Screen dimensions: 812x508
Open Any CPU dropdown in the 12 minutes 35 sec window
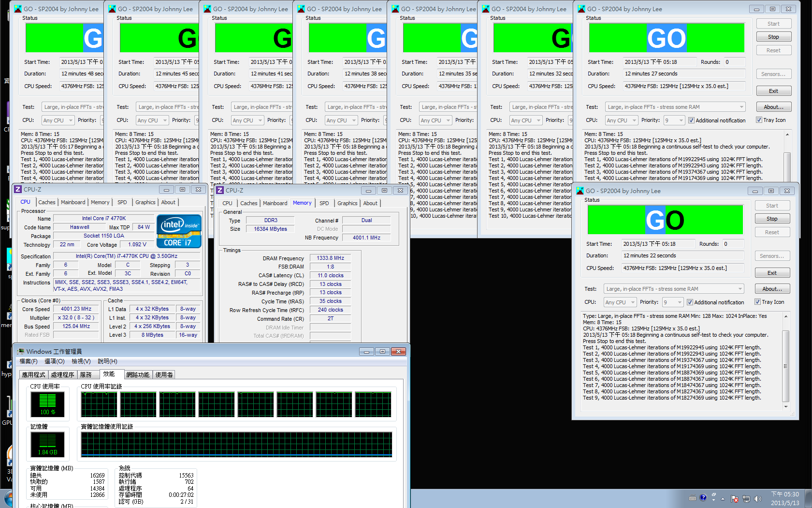pyautogui.click(x=435, y=120)
